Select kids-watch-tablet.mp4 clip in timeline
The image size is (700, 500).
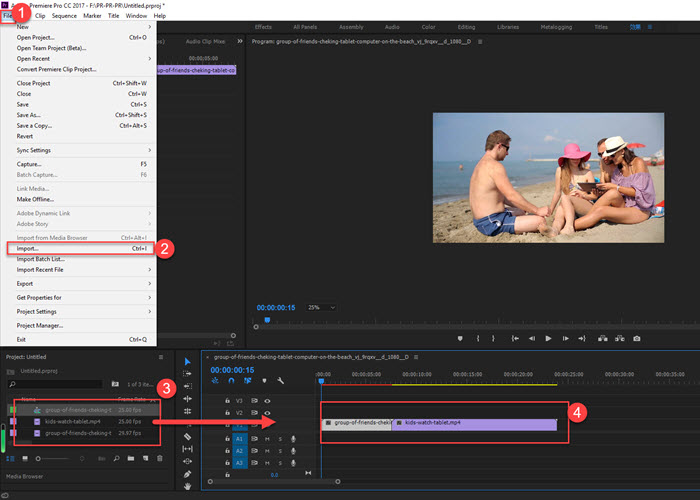(474, 424)
